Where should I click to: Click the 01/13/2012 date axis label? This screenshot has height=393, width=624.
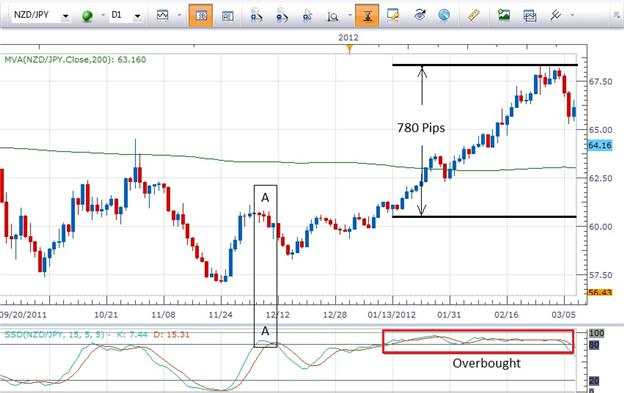pyautogui.click(x=392, y=315)
